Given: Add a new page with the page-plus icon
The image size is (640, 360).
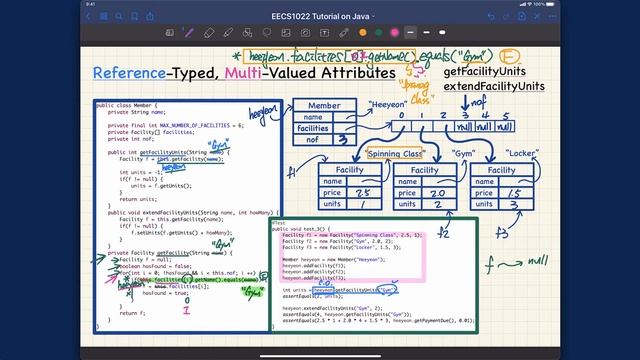Looking at the screenshot, I should pyautogui.click(x=522, y=16).
